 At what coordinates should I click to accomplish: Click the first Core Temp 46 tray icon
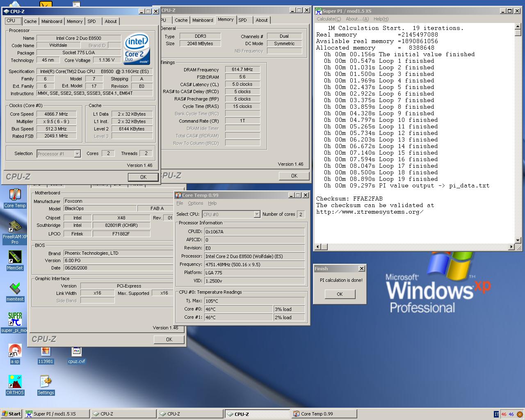(504, 414)
